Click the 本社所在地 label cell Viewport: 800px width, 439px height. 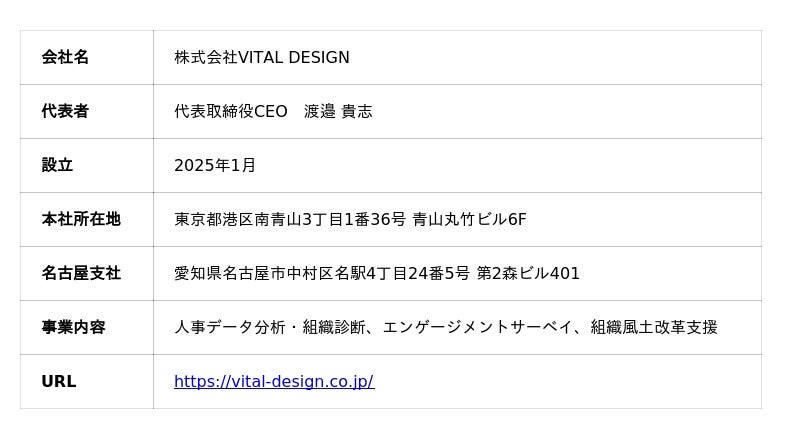[x=87, y=220]
